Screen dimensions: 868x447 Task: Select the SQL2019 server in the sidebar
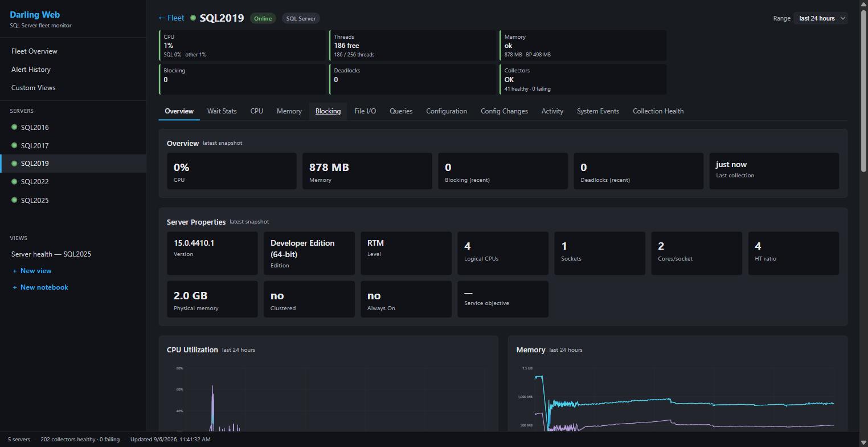73,164
